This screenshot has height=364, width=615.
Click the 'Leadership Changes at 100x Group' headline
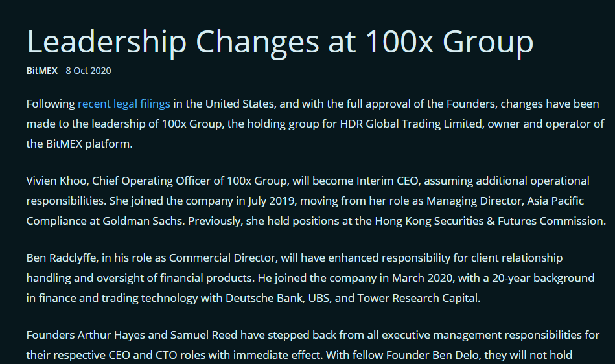click(x=280, y=42)
